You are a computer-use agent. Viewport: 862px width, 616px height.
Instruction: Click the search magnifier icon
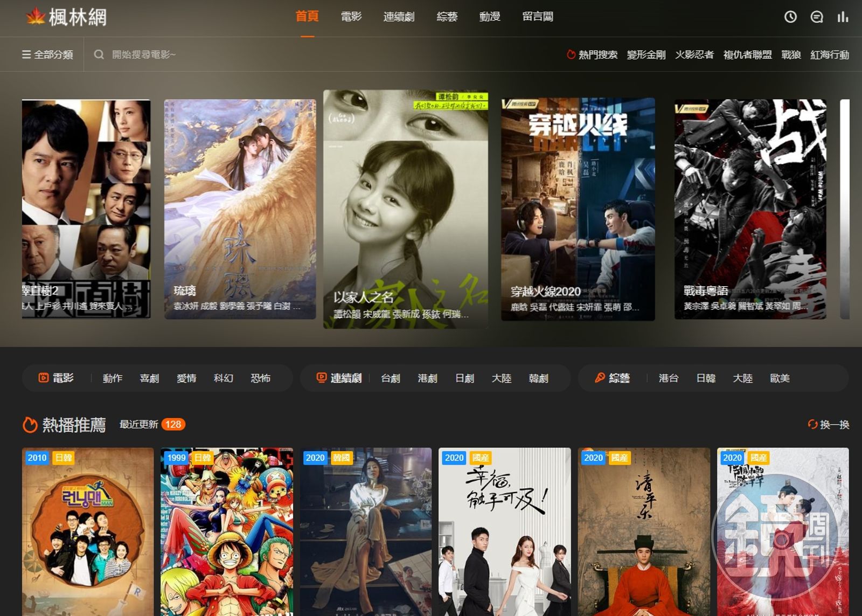pos(99,54)
